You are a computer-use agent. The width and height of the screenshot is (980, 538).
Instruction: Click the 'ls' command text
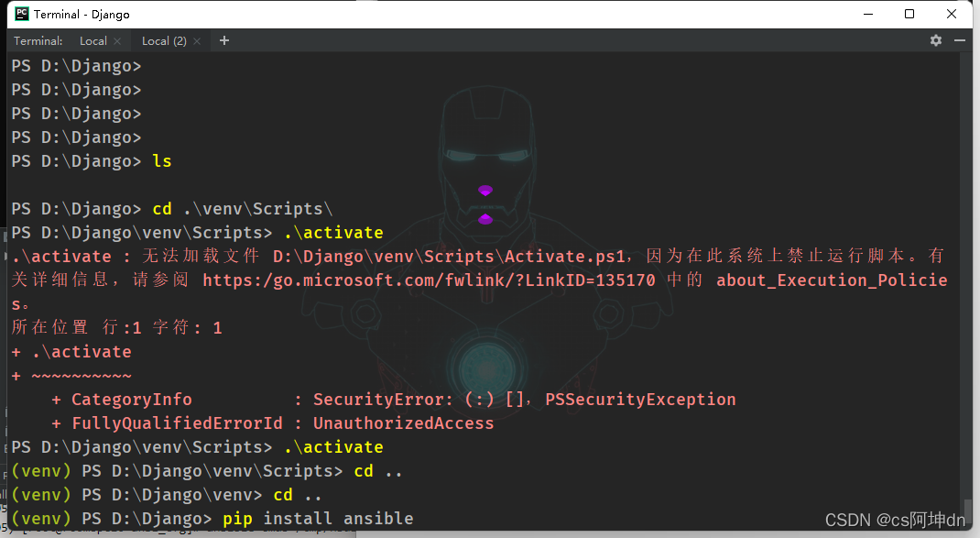162,160
